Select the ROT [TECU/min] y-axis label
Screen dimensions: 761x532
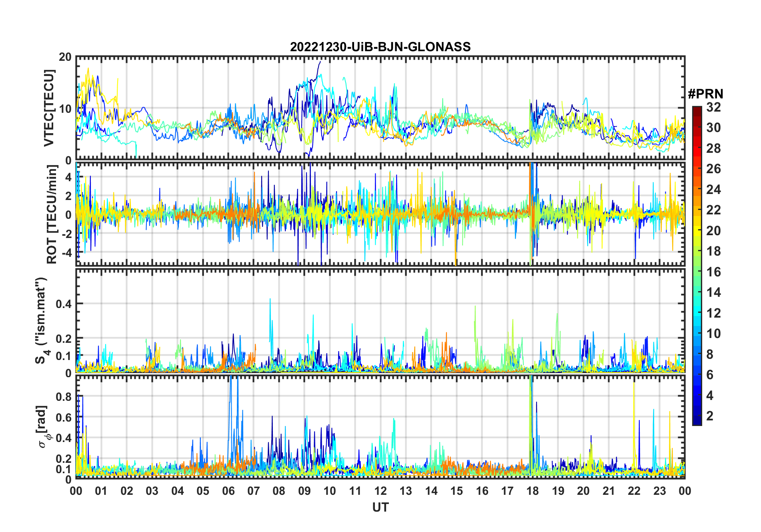click(x=52, y=214)
